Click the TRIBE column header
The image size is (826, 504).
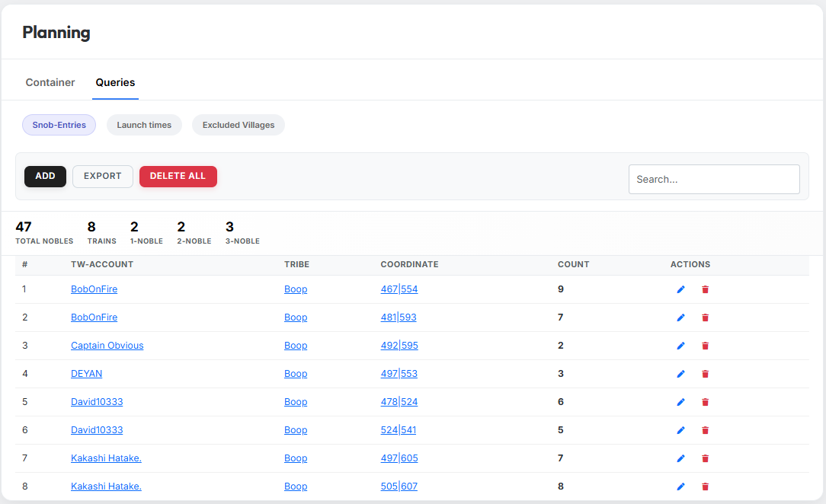pos(296,265)
